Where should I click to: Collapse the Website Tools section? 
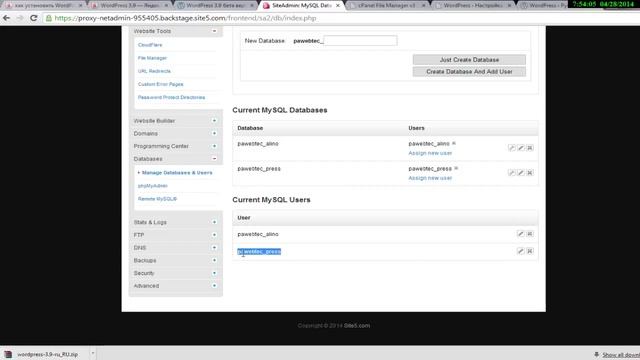tap(214, 31)
